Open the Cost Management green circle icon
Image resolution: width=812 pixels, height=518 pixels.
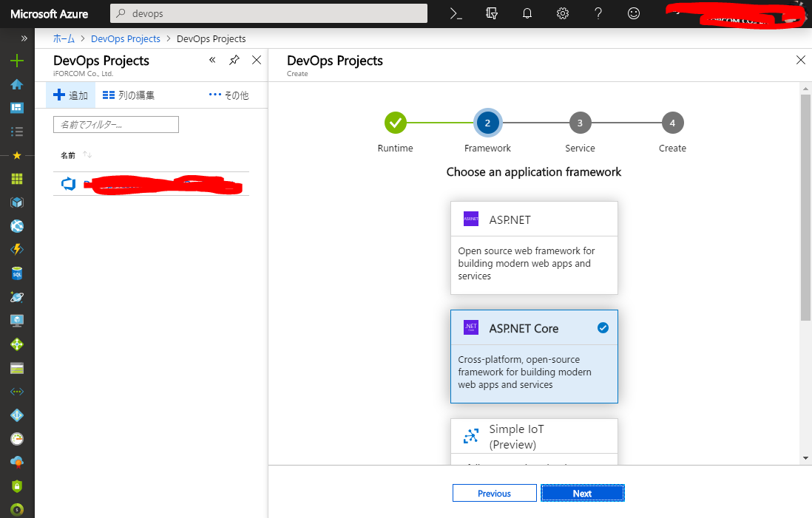click(17, 510)
